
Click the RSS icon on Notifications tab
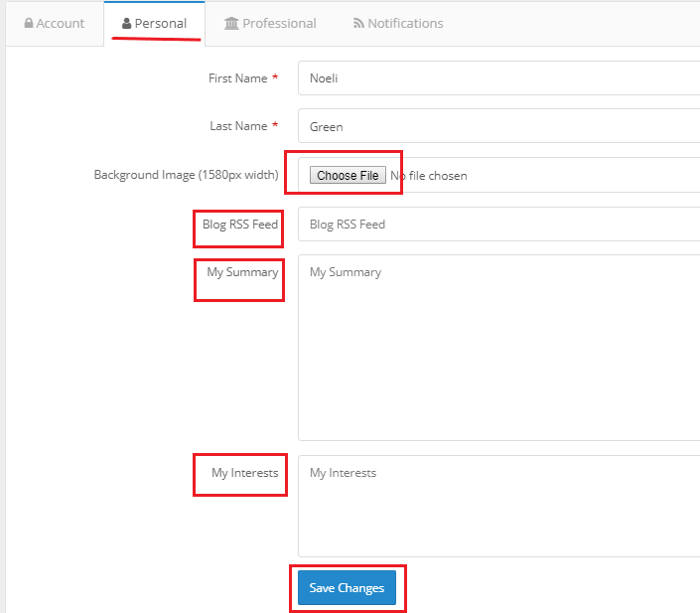[x=358, y=23]
